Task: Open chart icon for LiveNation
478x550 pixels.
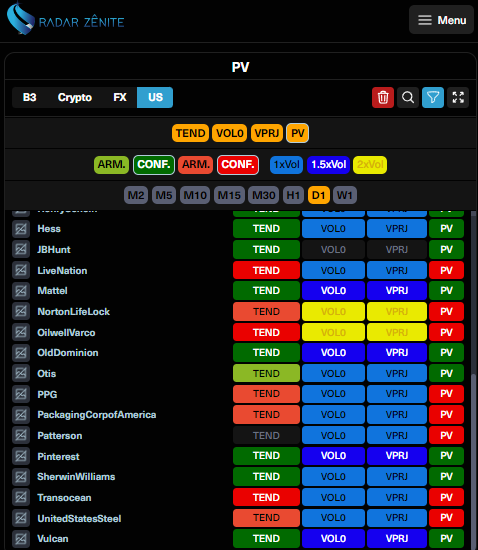Action: click(21, 270)
